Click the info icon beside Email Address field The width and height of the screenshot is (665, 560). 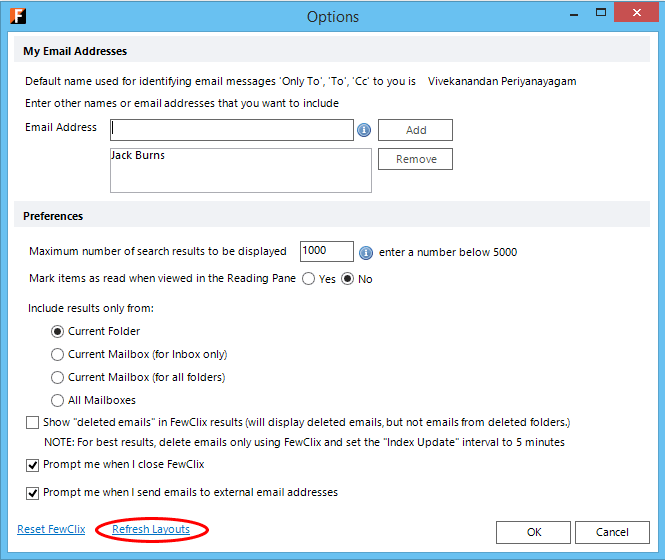pyautogui.click(x=364, y=130)
